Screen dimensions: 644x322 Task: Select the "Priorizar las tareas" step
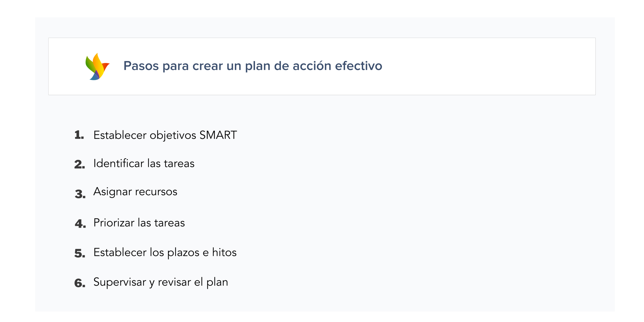(x=139, y=223)
